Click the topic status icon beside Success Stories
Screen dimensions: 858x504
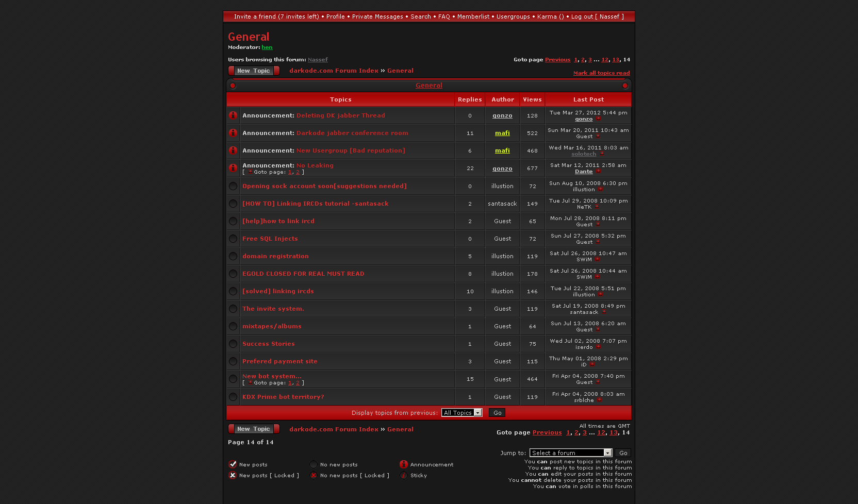233,344
